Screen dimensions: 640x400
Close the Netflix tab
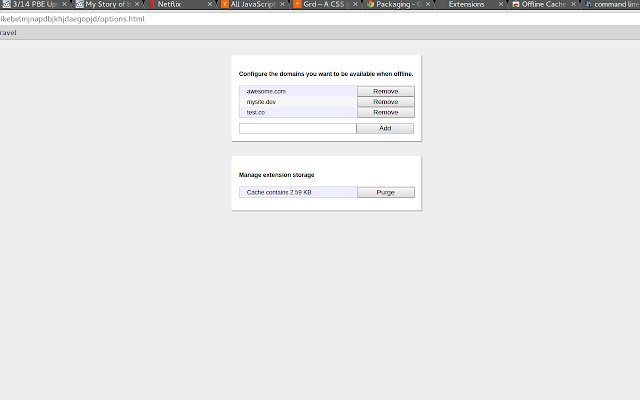click(x=210, y=4)
